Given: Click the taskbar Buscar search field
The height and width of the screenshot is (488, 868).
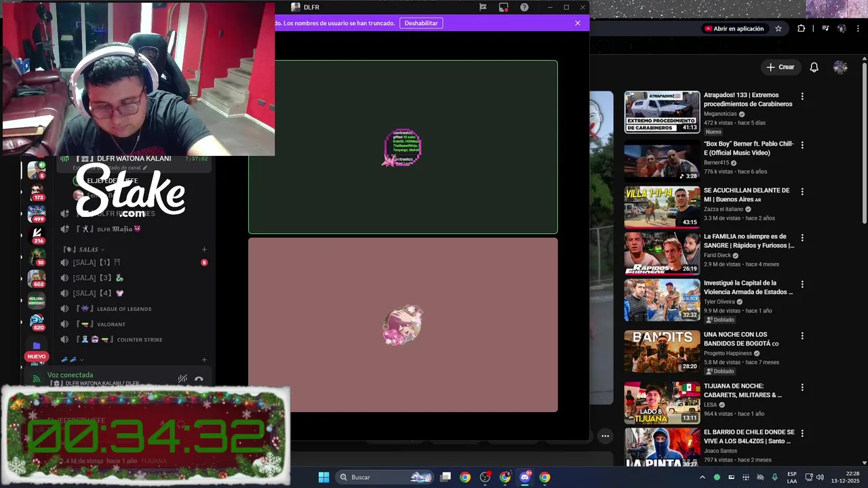Looking at the screenshot, I should 385,477.
